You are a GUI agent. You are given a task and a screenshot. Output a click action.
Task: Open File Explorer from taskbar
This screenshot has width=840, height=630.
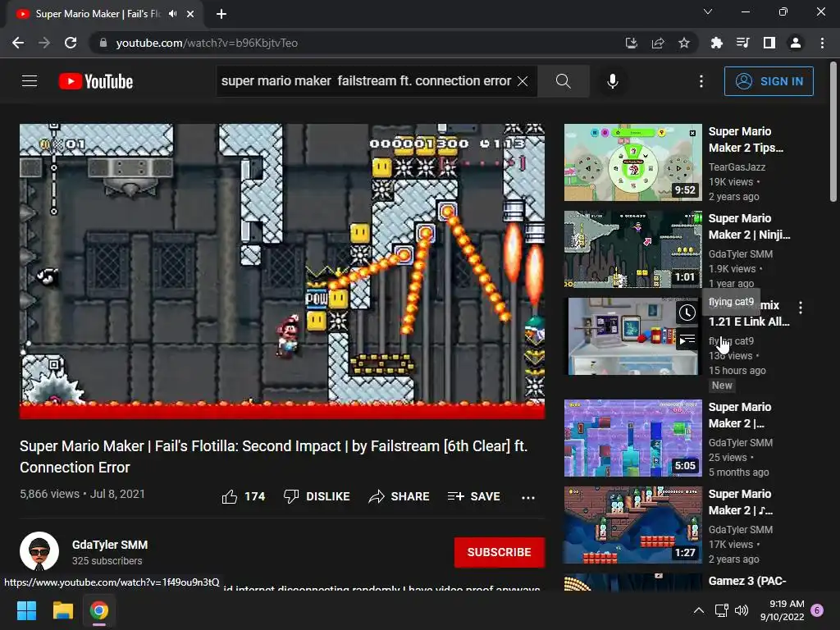click(62, 610)
